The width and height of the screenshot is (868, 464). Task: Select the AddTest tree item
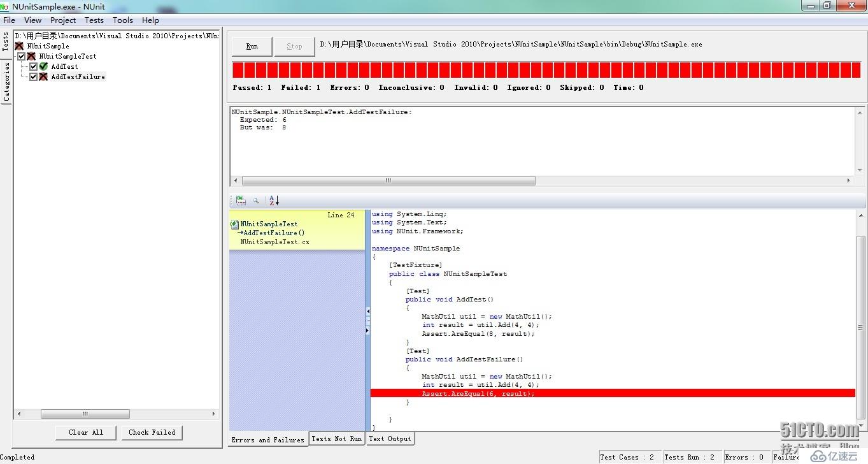pyautogui.click(x=65, y=66)
